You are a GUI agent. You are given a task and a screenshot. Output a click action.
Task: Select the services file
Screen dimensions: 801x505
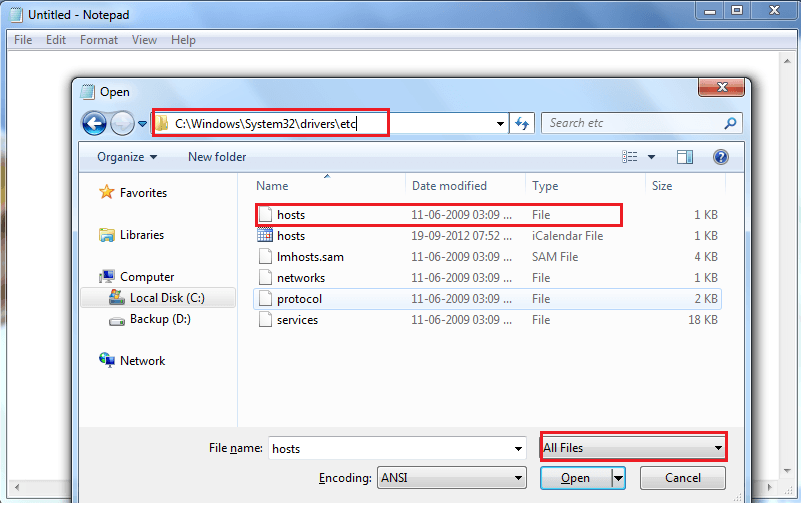tap(487, 320)
